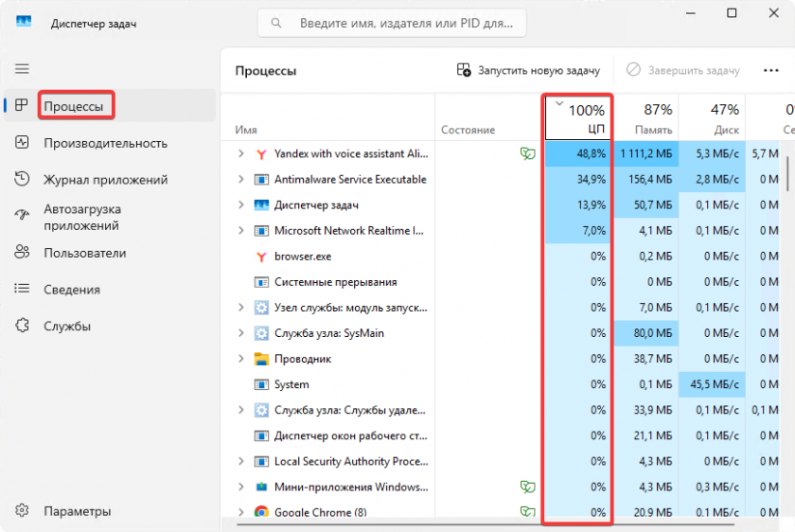795x532 pixels.
Task: Expand Antimalware Service Executable row
Action: click(x=240, y=179)
